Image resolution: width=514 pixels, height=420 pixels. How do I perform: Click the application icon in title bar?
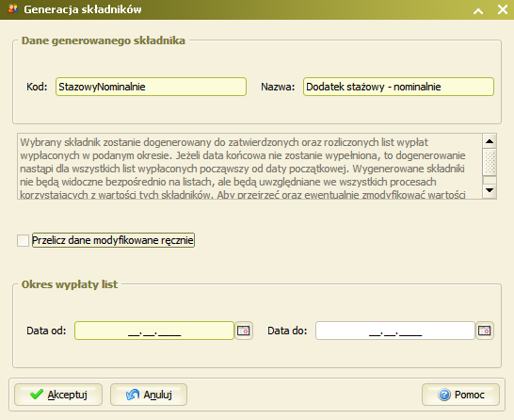point(12,8)
